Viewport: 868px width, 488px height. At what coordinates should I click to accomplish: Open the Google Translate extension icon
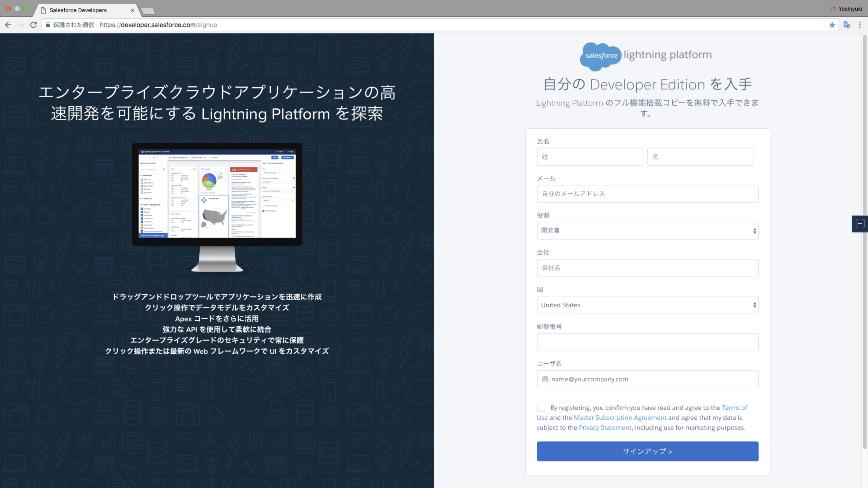pos(847,25)
